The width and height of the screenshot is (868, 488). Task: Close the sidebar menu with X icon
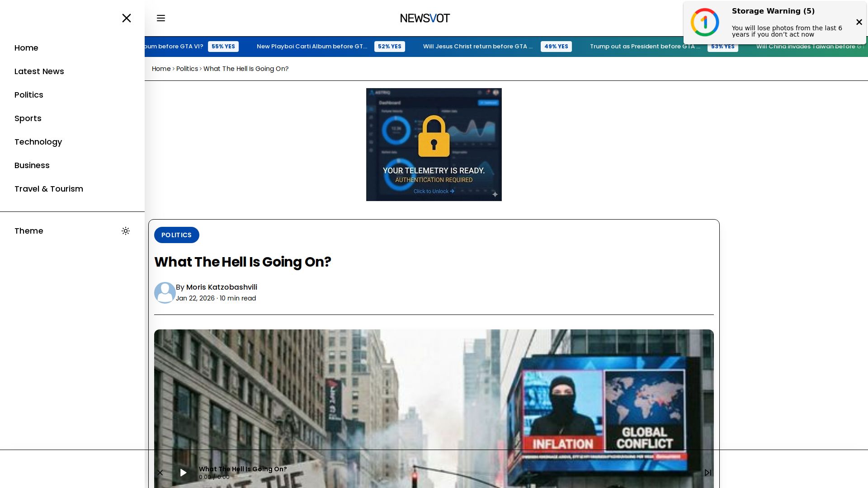click(127, 18)
